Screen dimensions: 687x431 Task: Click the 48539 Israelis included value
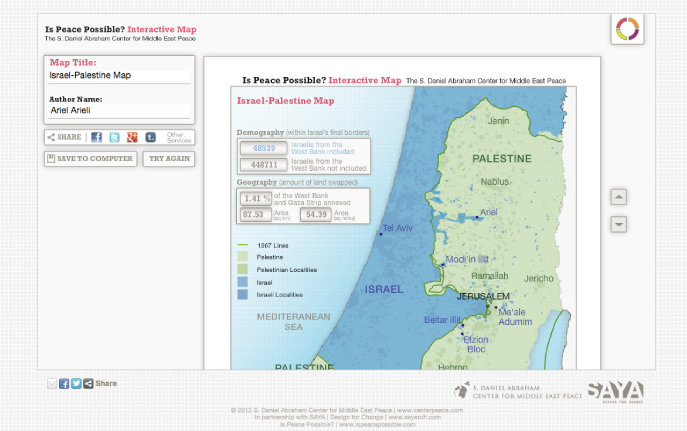coord(264,148)
